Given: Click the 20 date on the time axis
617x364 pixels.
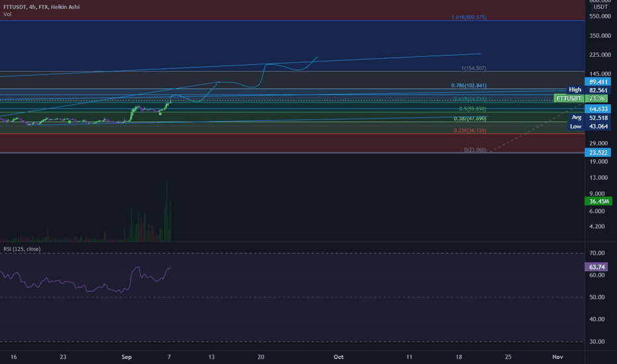Looking at the screenshot, I should (x=261, y=357).
